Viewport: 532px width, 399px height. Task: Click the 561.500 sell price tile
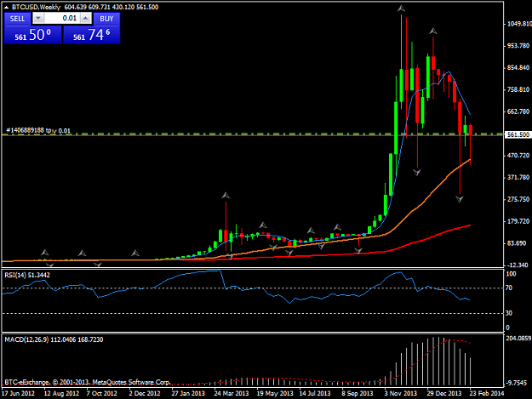(33, 35)
